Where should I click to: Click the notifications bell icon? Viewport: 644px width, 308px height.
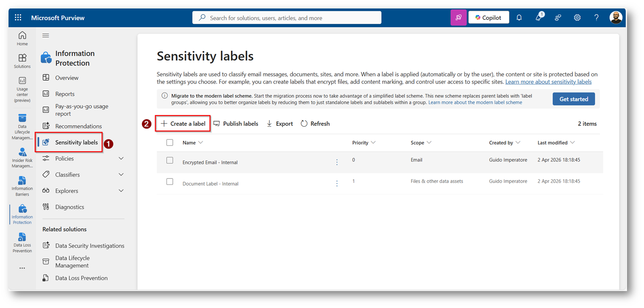519,18
